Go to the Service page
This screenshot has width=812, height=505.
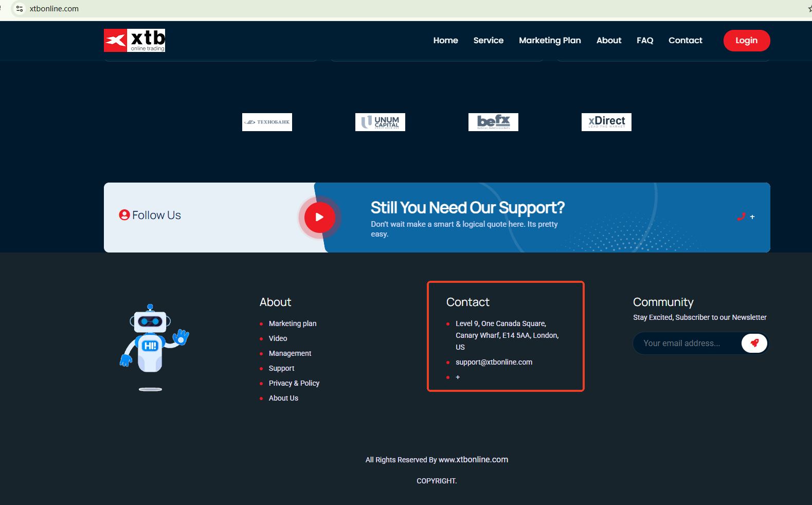click(488, 40)
